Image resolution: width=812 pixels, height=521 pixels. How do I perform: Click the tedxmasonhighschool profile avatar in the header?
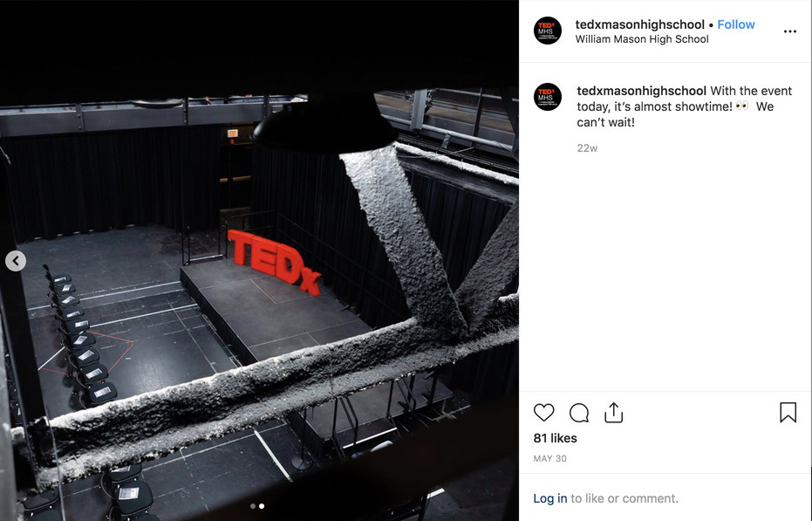548,31
